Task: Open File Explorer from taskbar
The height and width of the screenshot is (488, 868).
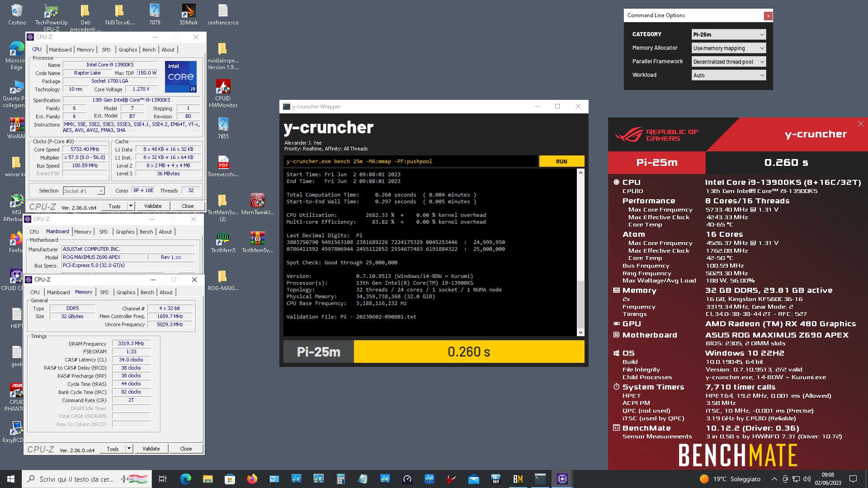Action: [x=208, y=479]
